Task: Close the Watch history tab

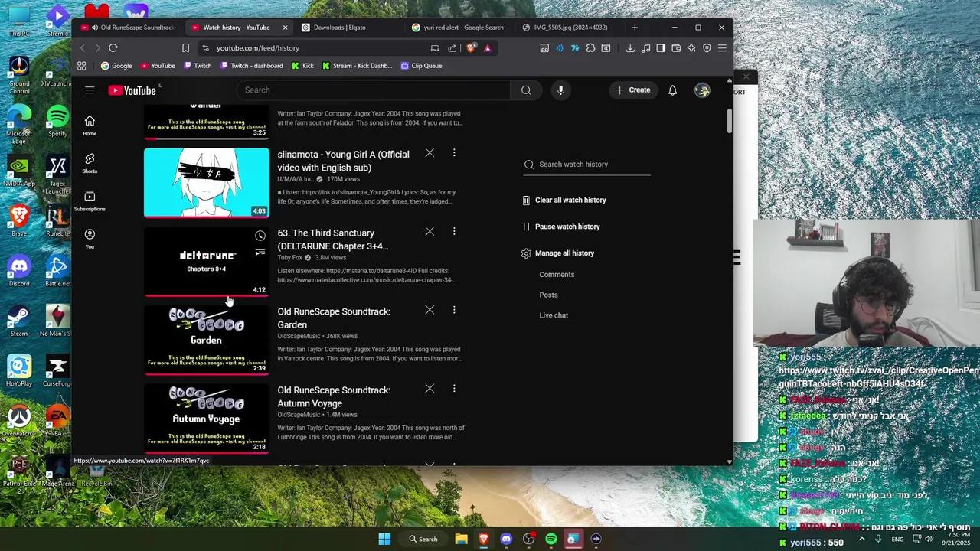Action: 286,28
